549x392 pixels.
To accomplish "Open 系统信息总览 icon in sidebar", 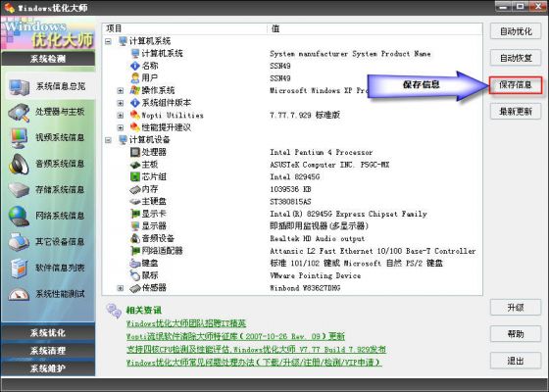I will pyautogui.click(x=19, y=87).
